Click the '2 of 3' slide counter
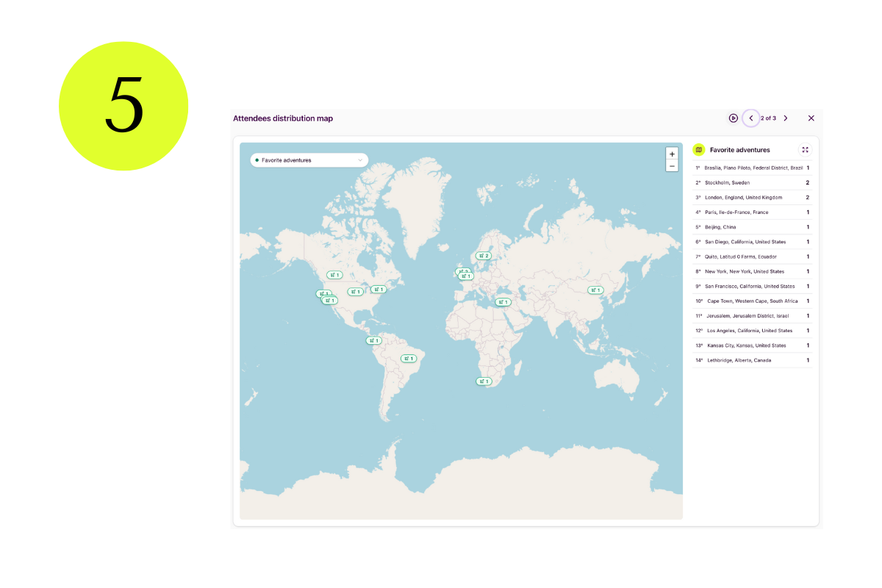882x588 pixels. tap(768, 118)
